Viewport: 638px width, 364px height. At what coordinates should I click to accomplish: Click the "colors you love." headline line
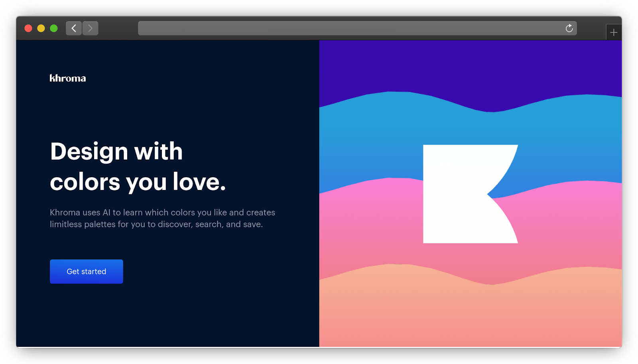click(x=138, y=182)
